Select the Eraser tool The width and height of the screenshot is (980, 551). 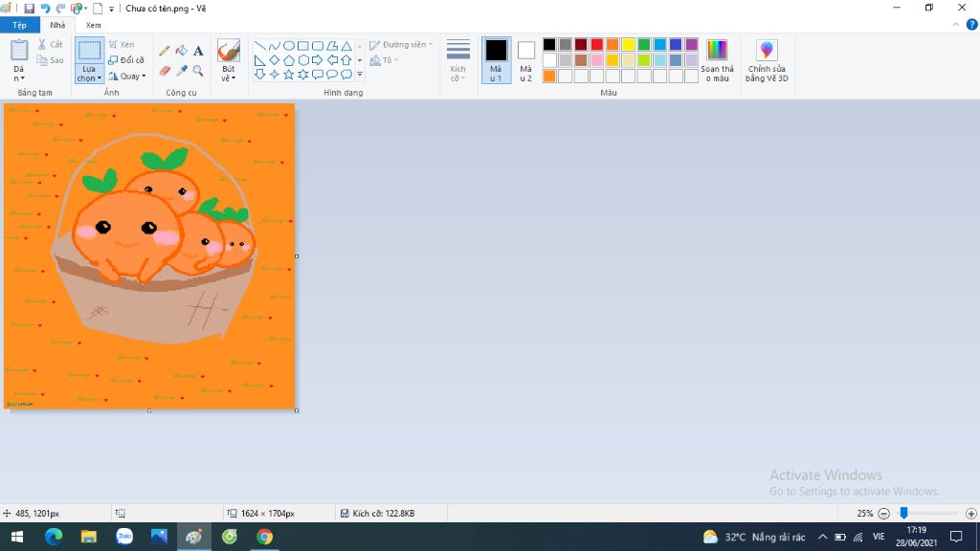tap(165, 71)
